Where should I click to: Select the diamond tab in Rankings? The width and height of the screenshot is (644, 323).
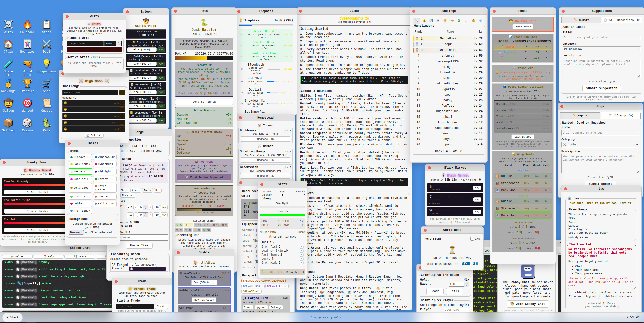481,21
